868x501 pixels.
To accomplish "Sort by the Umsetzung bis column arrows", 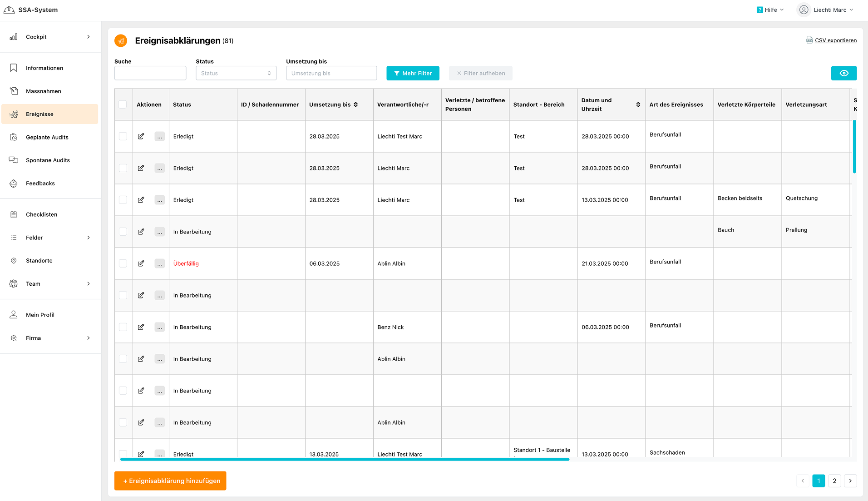I will click(356, 104).
